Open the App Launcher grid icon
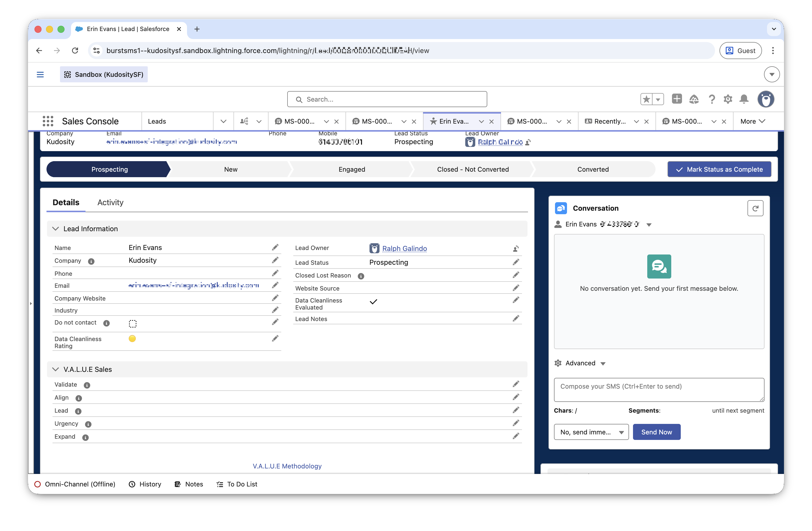The height and width of the screenshot is (531, 812). [48, 121]
